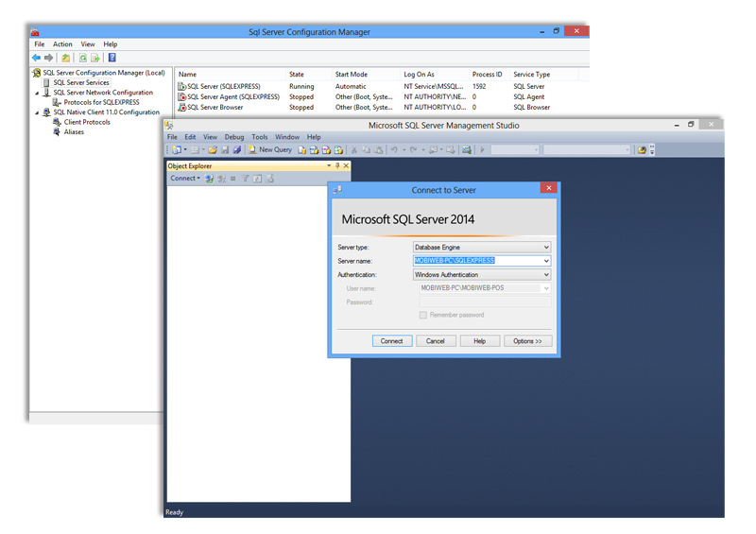Click Help button in Connect to Server dialog
Image resolution: width=756 pixels, height=534 pixels.
click(480, 341)
